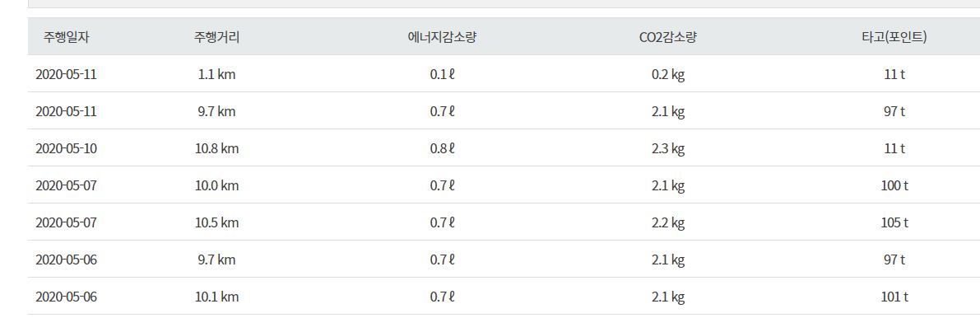Image resolution: width=980 pixels, height=318 pixels.
Task: Select the 10.1 km distance cell
Action: 217,297
